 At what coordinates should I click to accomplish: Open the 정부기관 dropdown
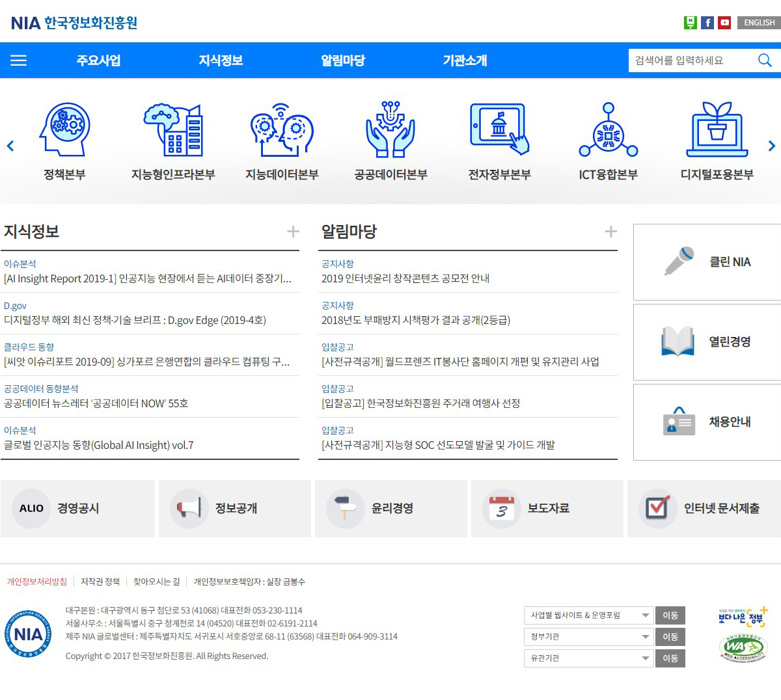[588, 637]
